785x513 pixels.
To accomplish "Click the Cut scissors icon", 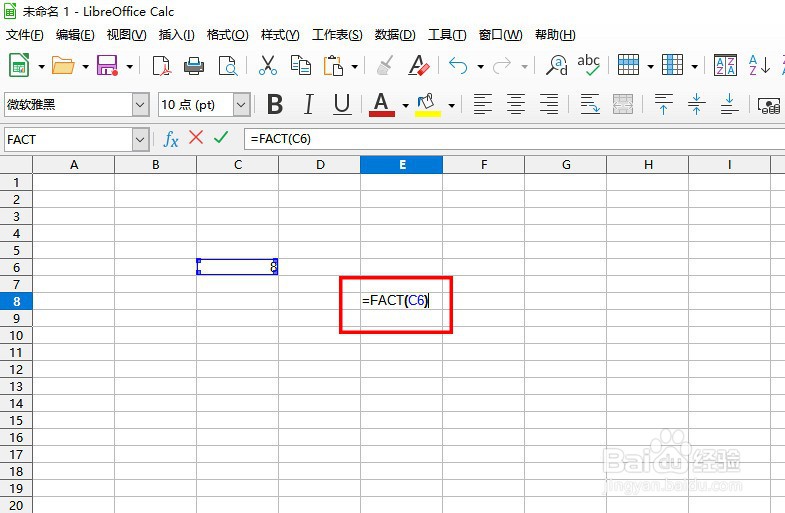I will point(268,65).
